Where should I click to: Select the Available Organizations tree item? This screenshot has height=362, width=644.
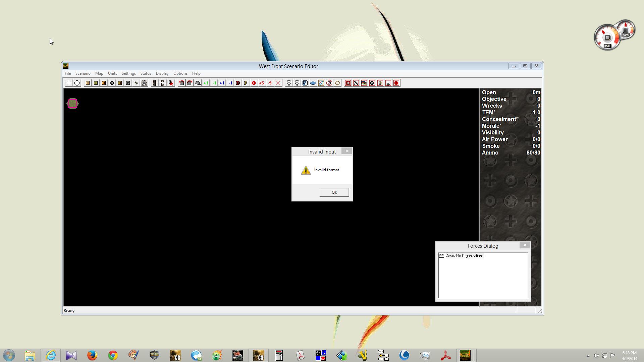click(x=465, y=256)
